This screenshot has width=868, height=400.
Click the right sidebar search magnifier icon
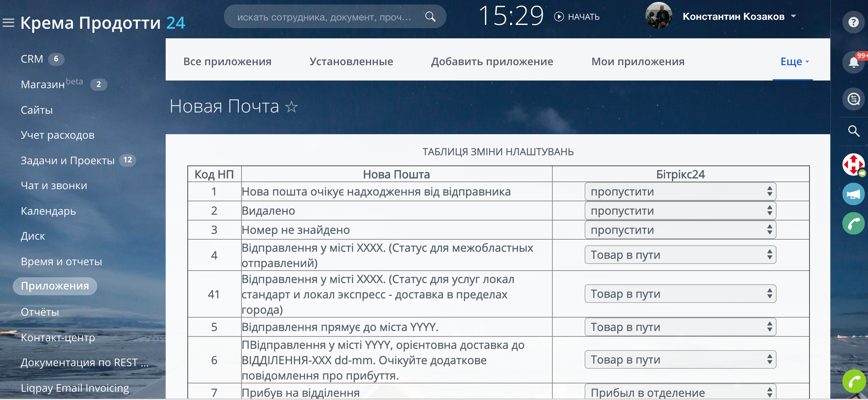click(x=854, y=131)
